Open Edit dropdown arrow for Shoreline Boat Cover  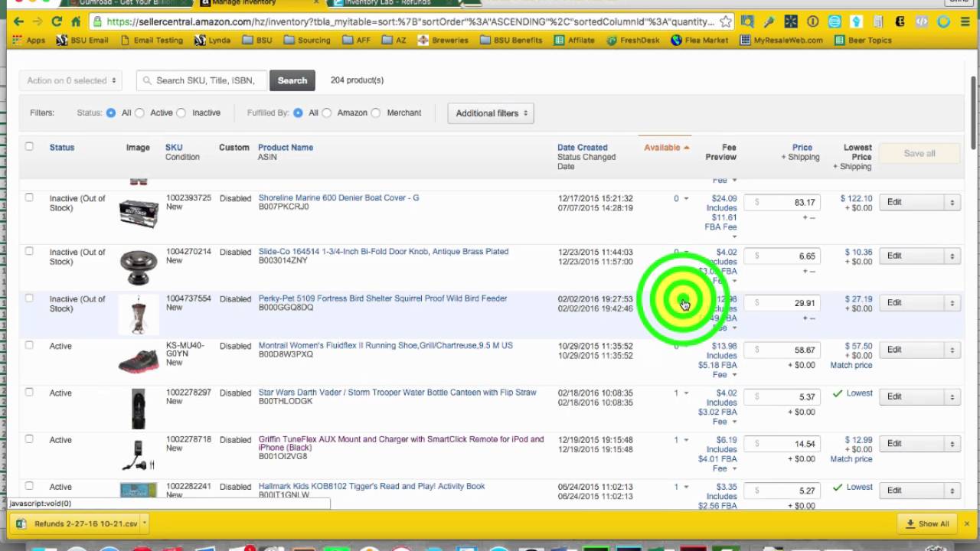click(x=952, y=202)
